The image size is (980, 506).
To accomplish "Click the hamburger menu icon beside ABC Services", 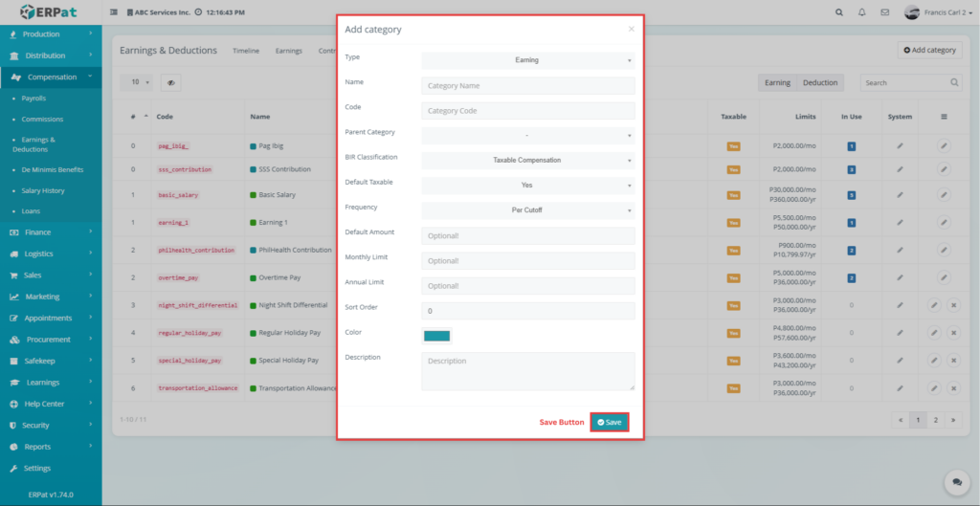I will point(115,12).
